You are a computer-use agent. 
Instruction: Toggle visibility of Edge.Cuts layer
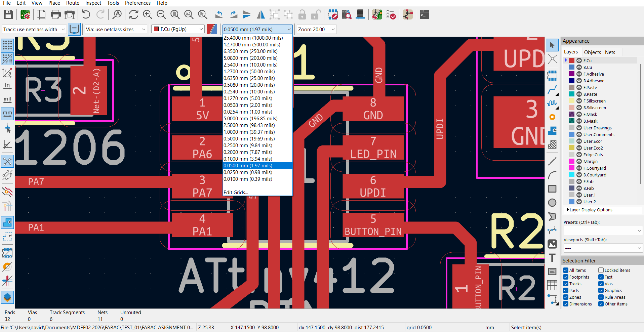pos(579,155)
